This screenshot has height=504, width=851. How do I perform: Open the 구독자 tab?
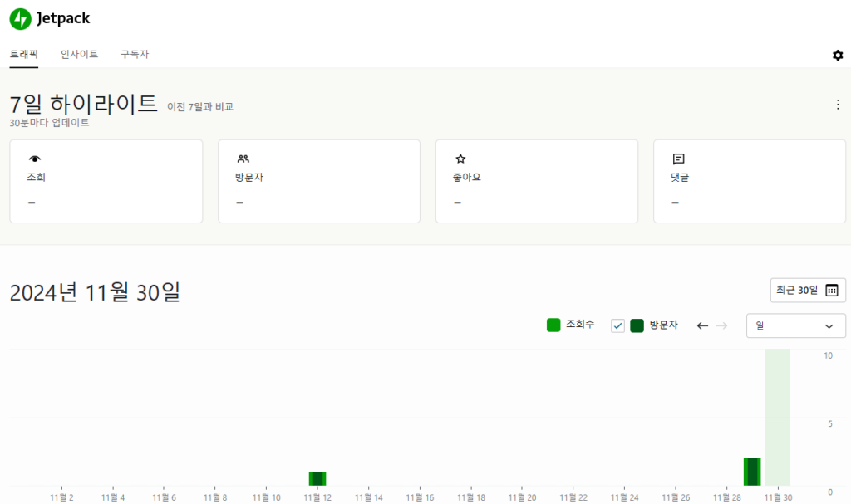point(135,54)
